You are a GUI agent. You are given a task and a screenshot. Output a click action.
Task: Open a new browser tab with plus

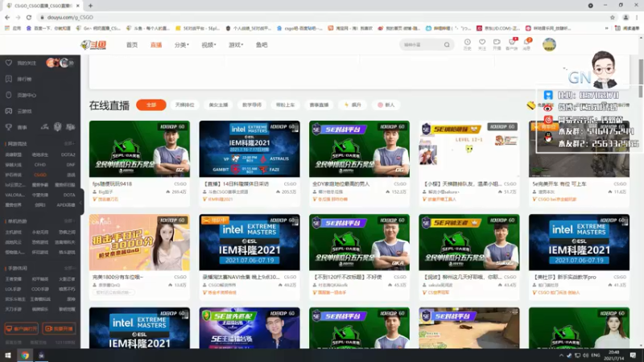point(90,6)
